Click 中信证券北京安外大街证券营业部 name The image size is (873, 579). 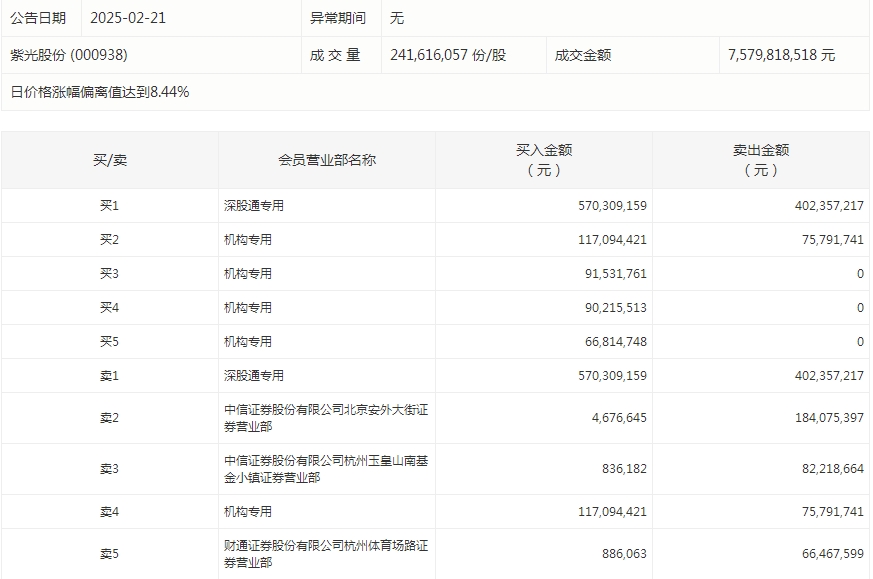point(326,418)
